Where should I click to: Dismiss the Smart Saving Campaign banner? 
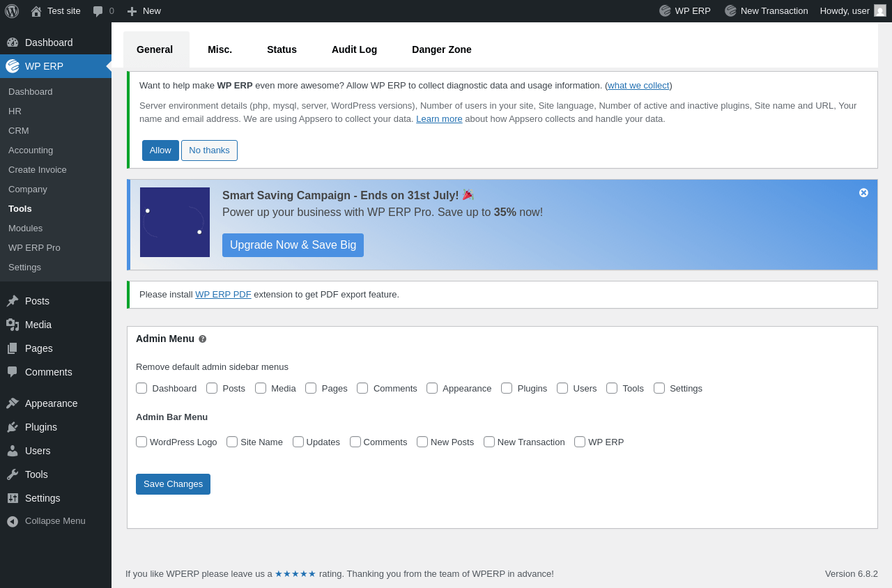click(863, 193)
